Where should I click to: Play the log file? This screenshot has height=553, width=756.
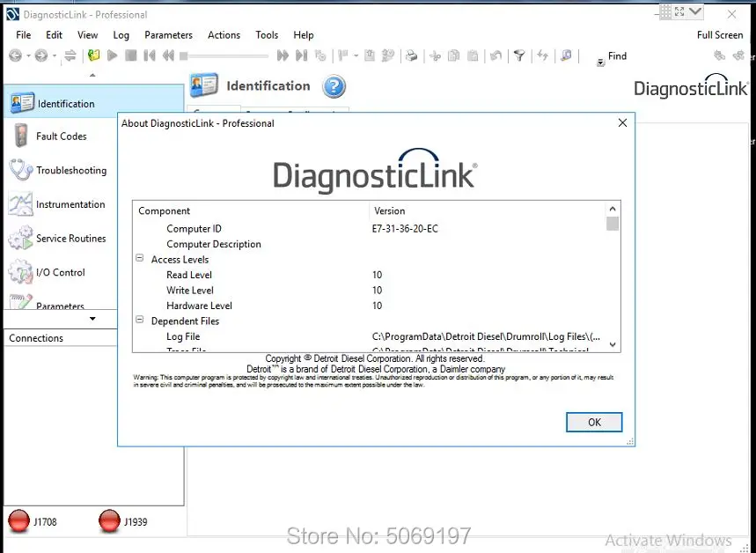pyautogui.click(x=113, y=55)
